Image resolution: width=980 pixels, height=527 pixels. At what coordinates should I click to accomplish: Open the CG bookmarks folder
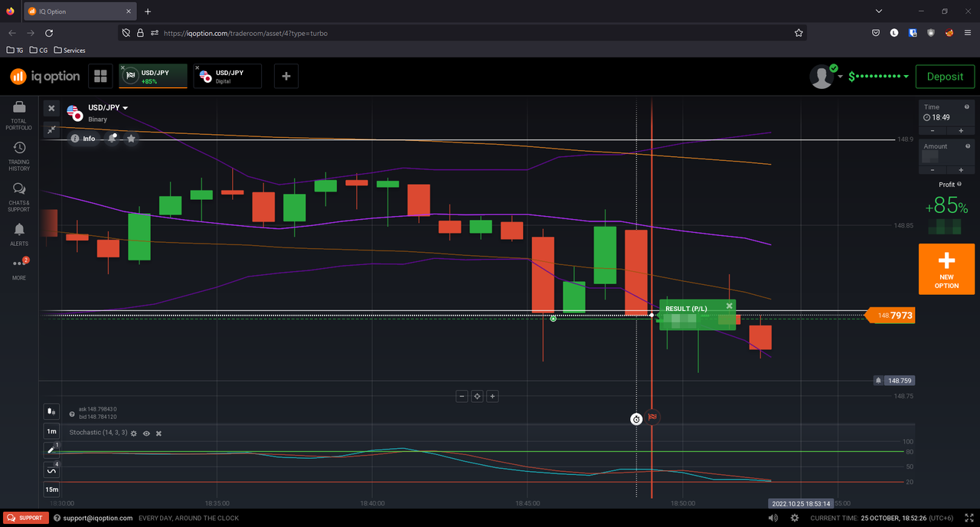[38, 51]
